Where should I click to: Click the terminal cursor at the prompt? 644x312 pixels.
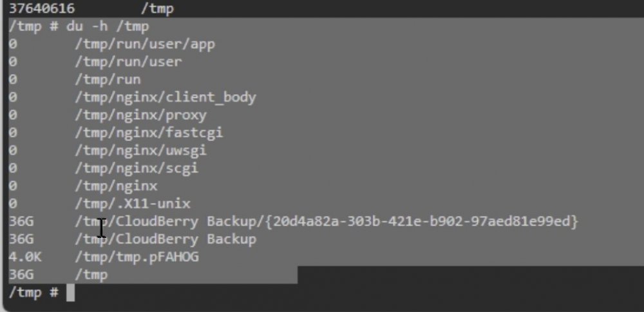tap(70, 293)
